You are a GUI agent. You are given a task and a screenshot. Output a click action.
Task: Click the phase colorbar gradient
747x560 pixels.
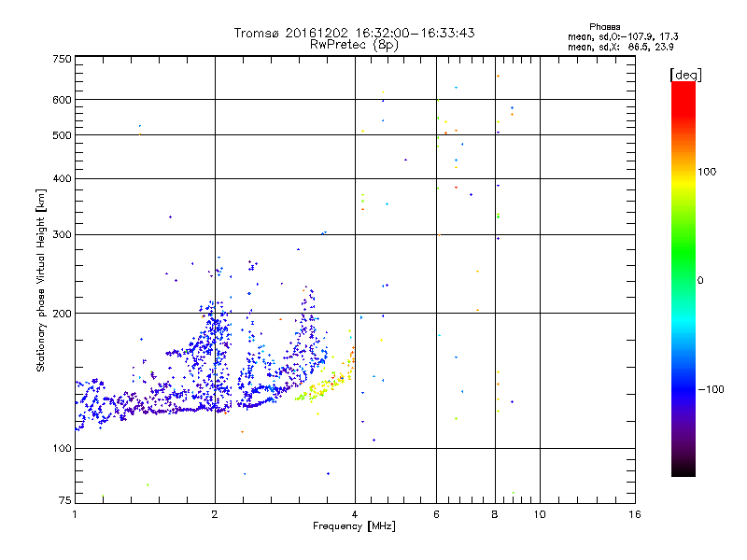684,278
